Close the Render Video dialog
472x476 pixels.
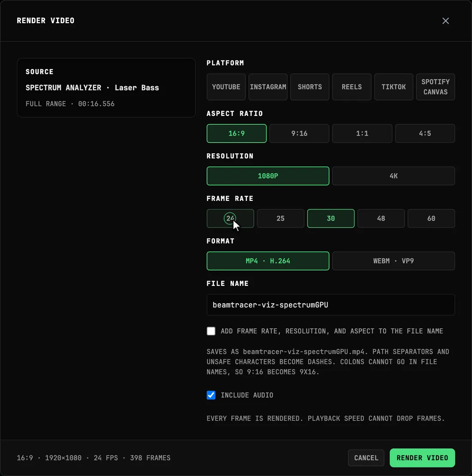445,21
